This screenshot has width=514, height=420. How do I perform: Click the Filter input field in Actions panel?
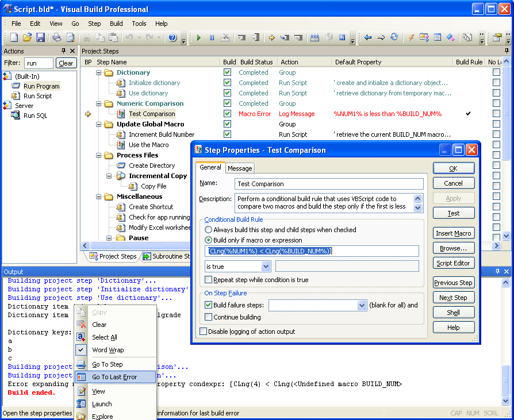39,63
